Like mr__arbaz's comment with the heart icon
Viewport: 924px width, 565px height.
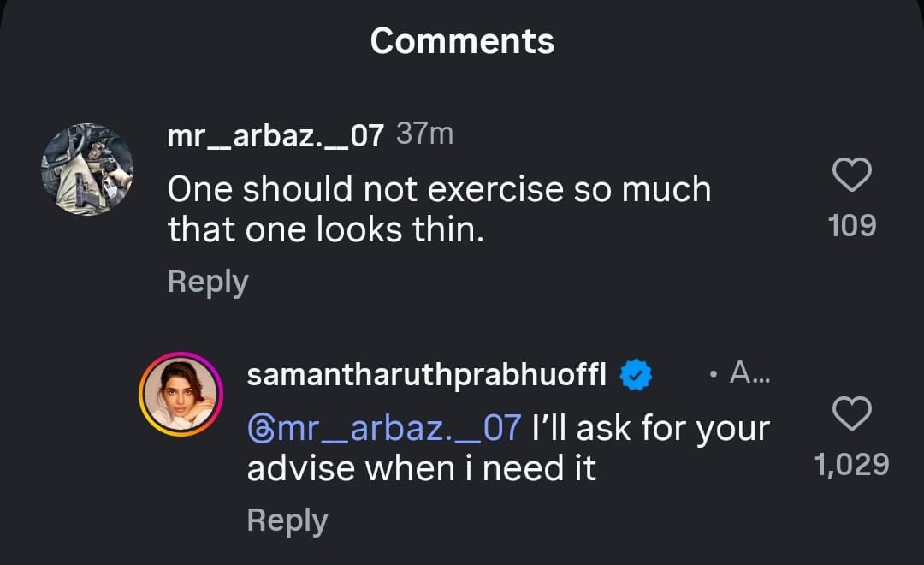[x=850, y=175]
